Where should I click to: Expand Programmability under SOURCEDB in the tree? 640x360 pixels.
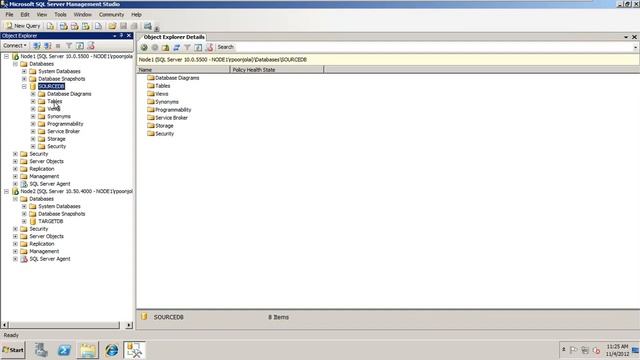tap(33, 124)
